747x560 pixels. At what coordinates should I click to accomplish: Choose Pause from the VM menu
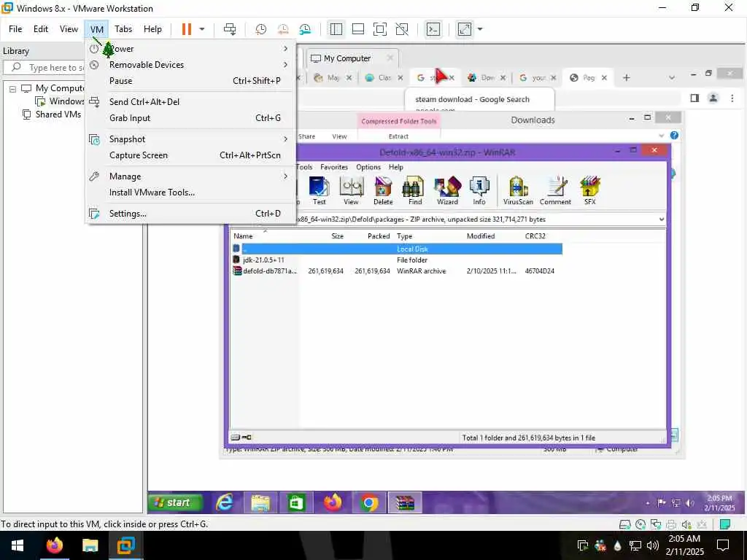click(190, 81)
